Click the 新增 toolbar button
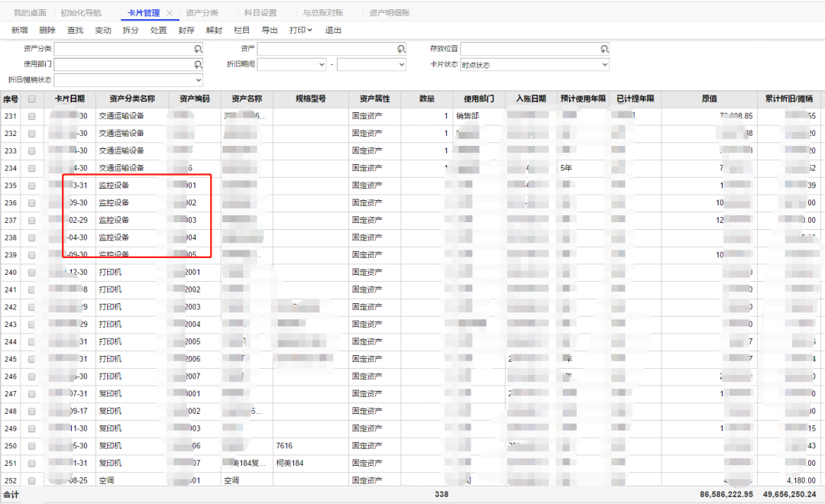 point(20,31)
